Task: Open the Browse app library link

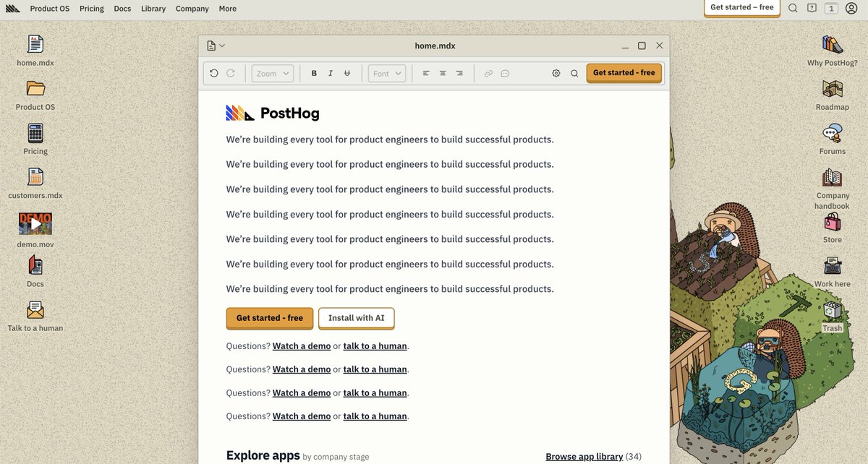Action: point(584,457)
